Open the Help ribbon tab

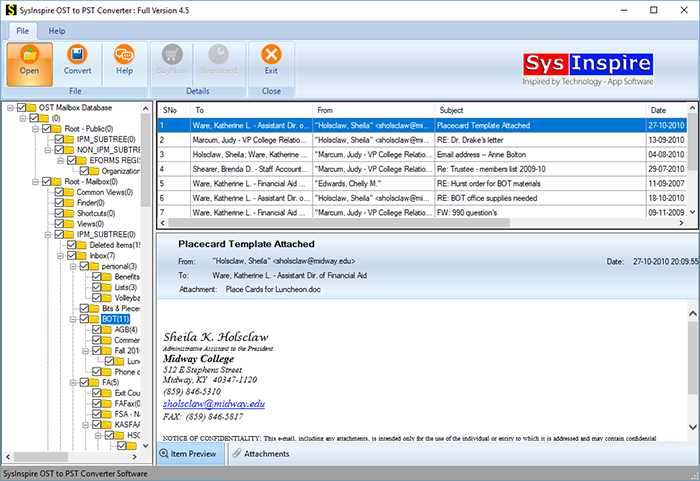pyautogui.click(x=57, y=31)
